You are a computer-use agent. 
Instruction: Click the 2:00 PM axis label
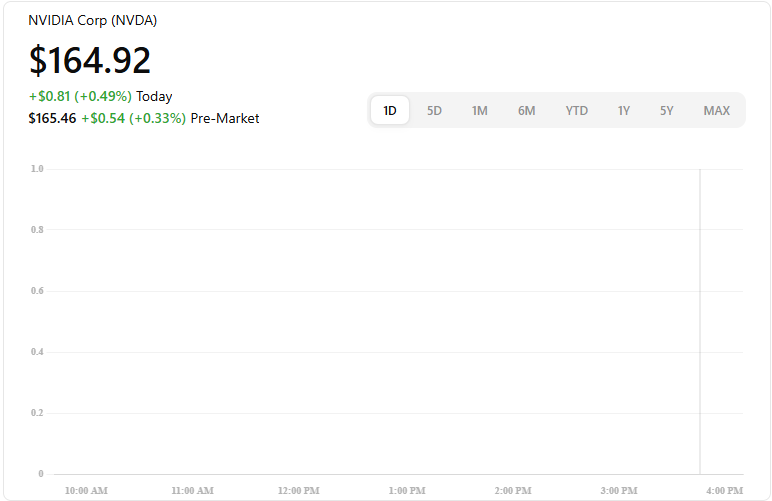point(513,491)
